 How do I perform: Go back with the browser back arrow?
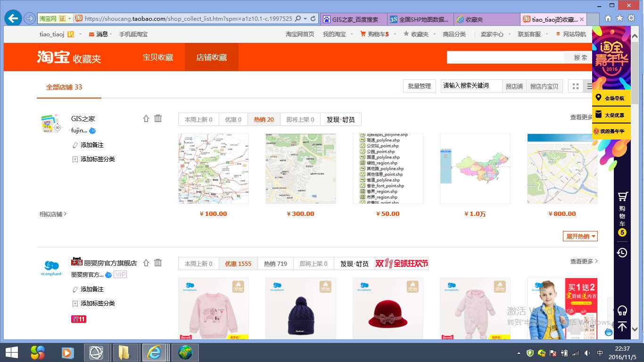[x=13, y=18]
